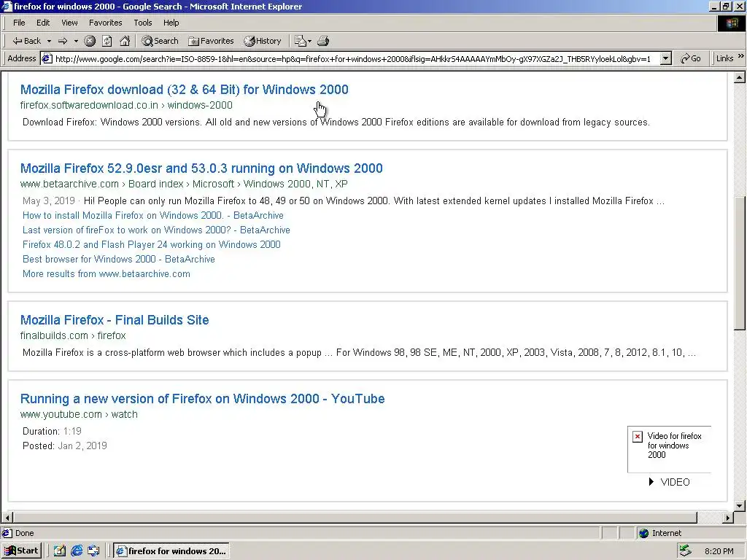The width and height of the screenshot is (747, 560).
Task: Click the 8:20 PM clock
Action: [x=719, y=551]
